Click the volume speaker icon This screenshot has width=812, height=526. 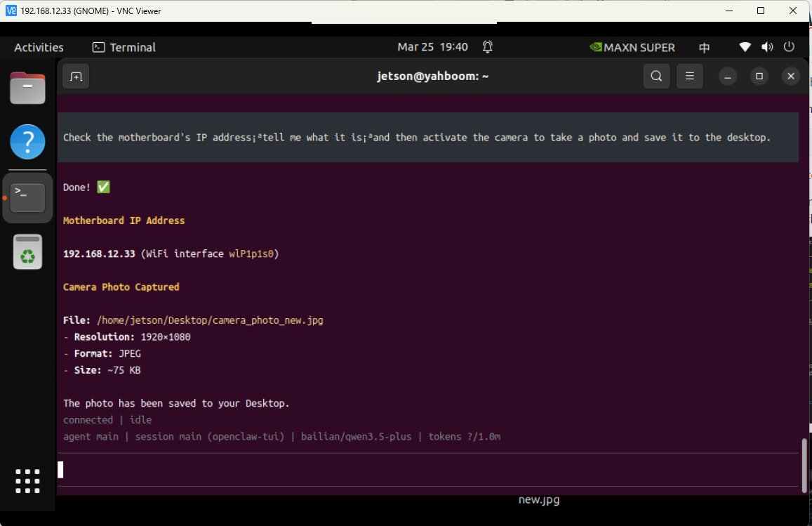pos(767,47)
